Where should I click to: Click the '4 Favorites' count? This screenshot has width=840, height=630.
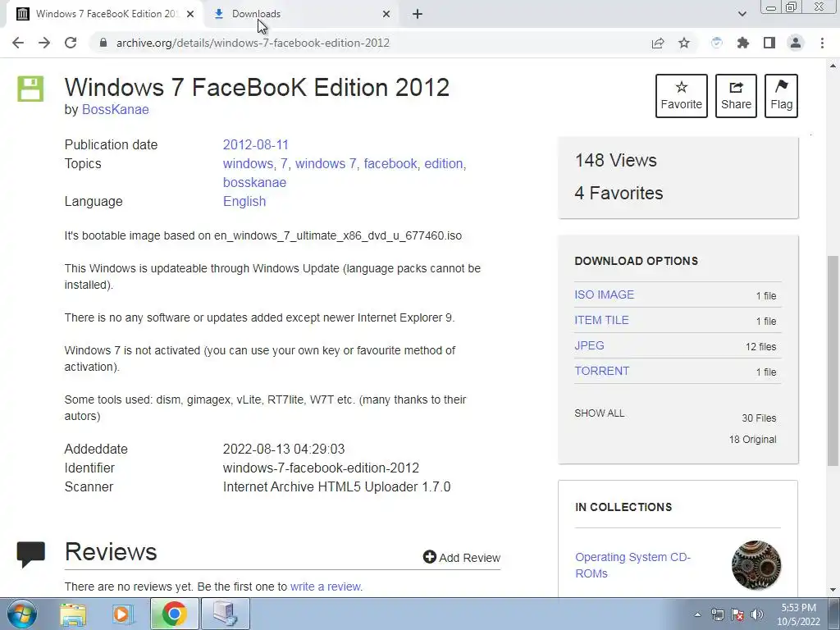[x=619, y=193]
